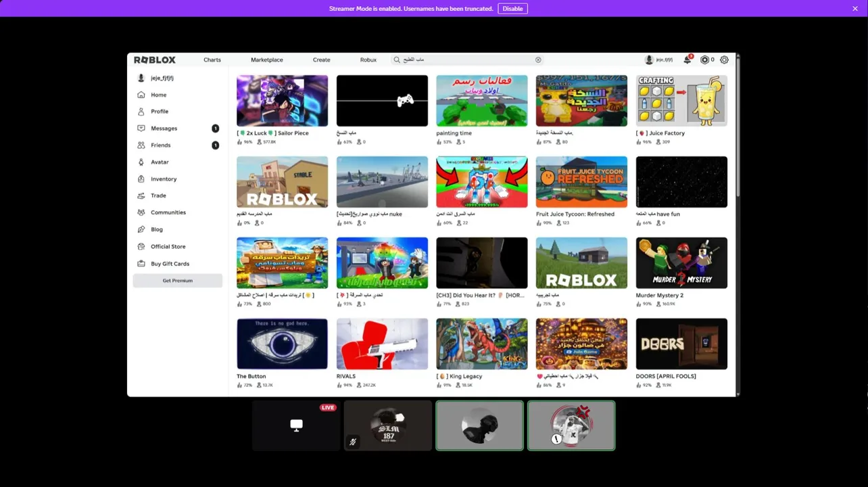
Task: Open the Communities link
Action: click(168, 212)
